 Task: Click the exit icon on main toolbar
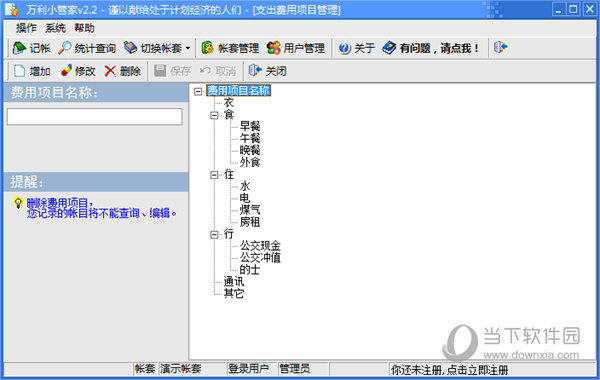tap(500, 47)
